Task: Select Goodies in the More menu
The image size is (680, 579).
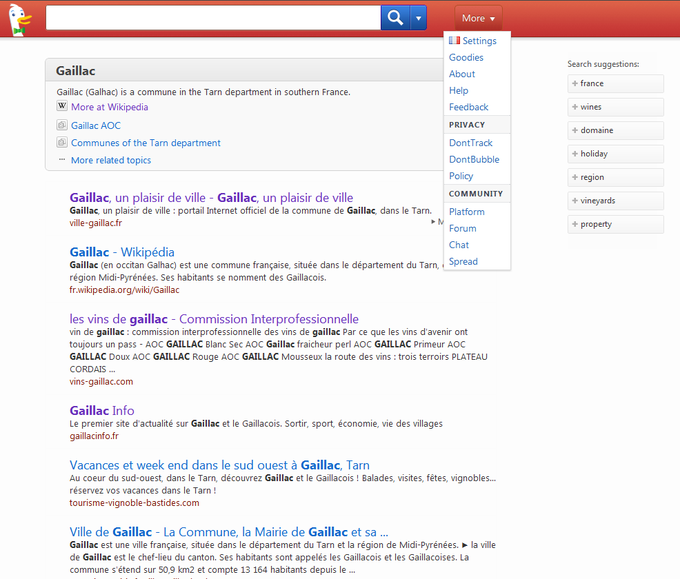Action: tap(466, 57)
